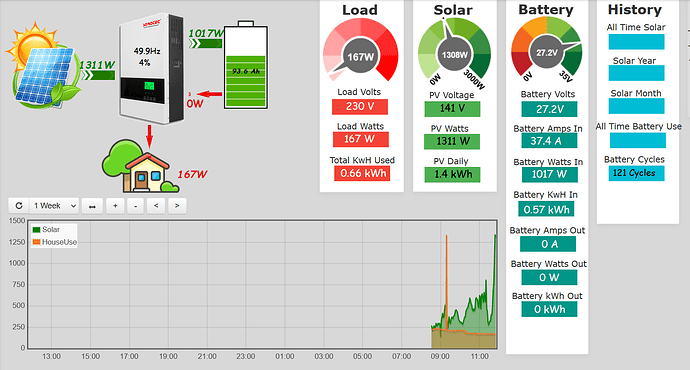This screenshot has height=370, width=690.
Task: Go to previous period with left arrow
Action: coord(156,206)
